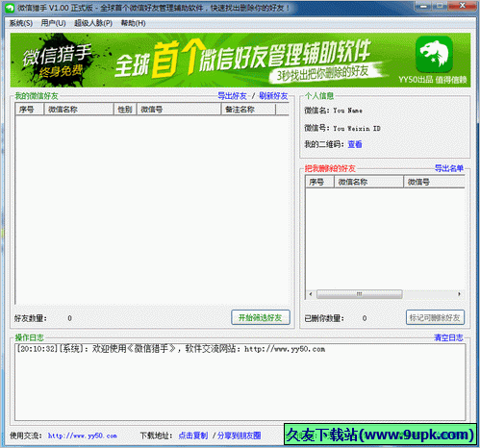Click the welcome log entry line
The width and height of the screenshot is (480, 448).
[x=171, y=349]
